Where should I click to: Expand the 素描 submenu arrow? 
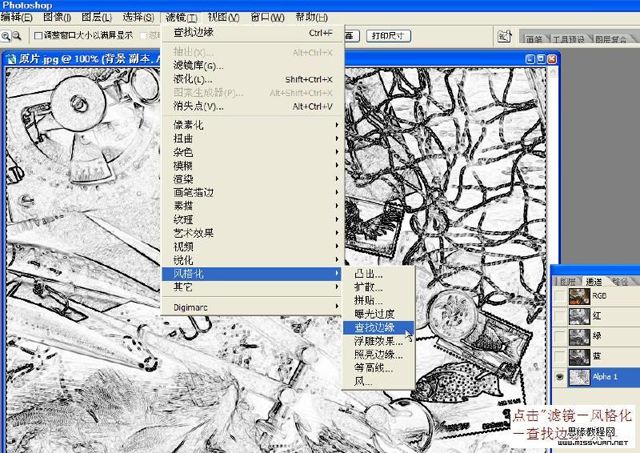tap(337, 206)
